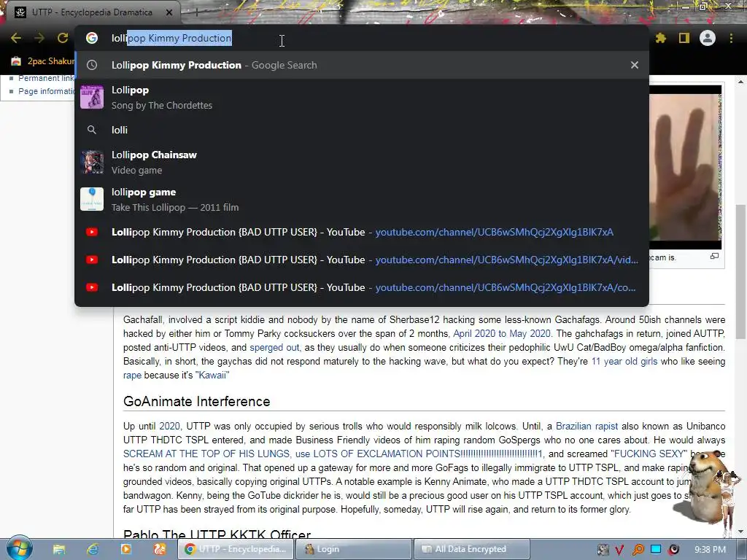Open the Page information sidebar link
The height and width of the screenshot is (560, 747).
(46, 91)
